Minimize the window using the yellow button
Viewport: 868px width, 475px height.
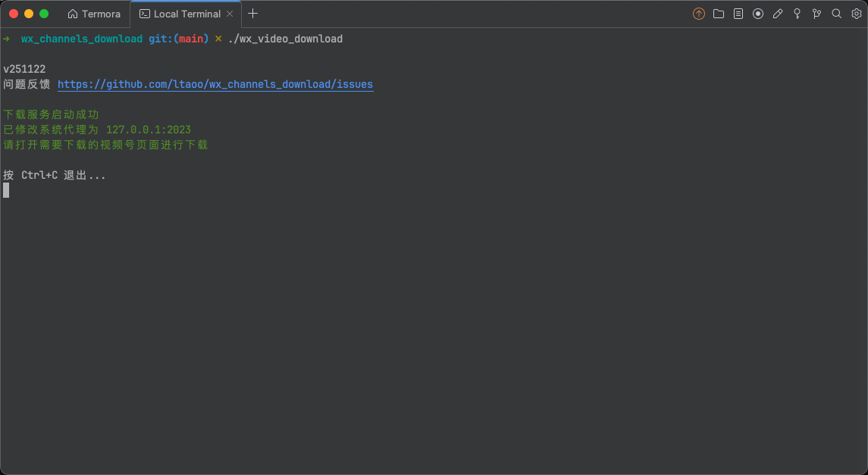point(29,14)
